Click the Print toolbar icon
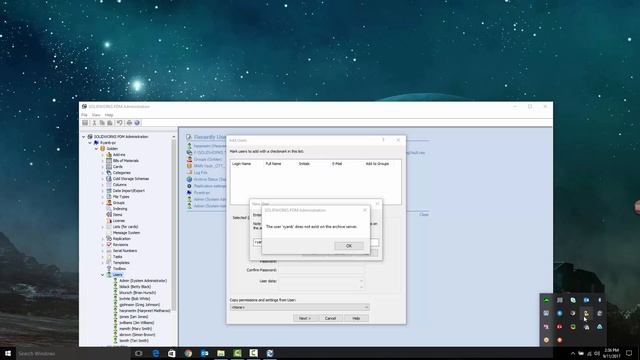 [x=129, y=123]
